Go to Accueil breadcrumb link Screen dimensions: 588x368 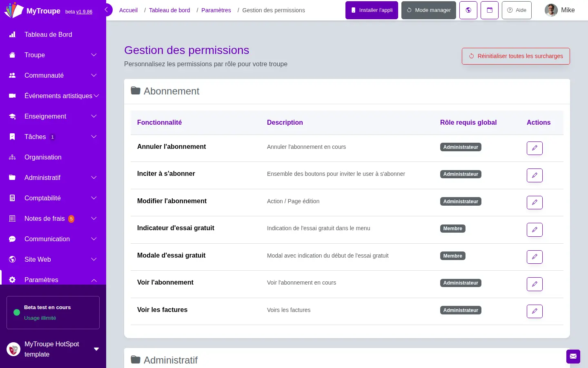128,10
